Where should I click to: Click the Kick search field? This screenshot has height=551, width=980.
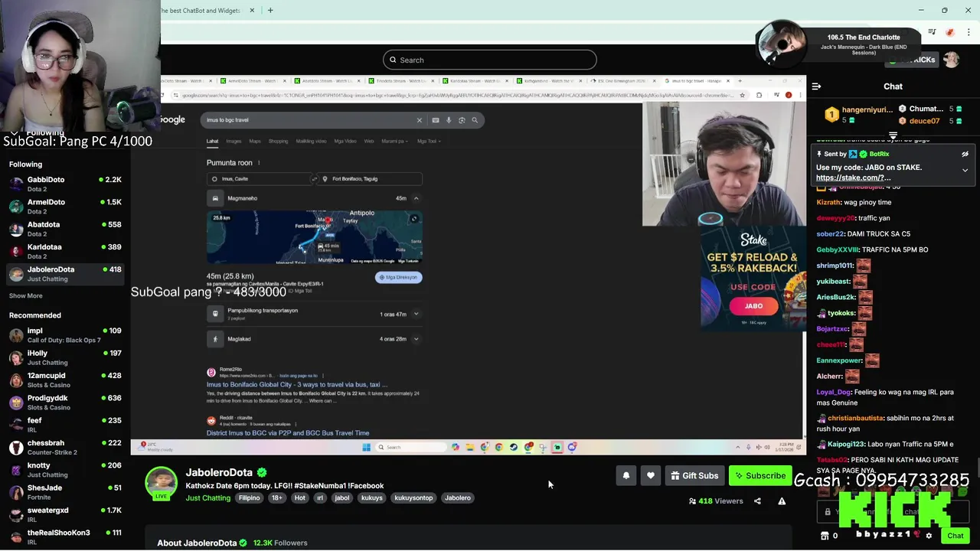click(490, 60)
